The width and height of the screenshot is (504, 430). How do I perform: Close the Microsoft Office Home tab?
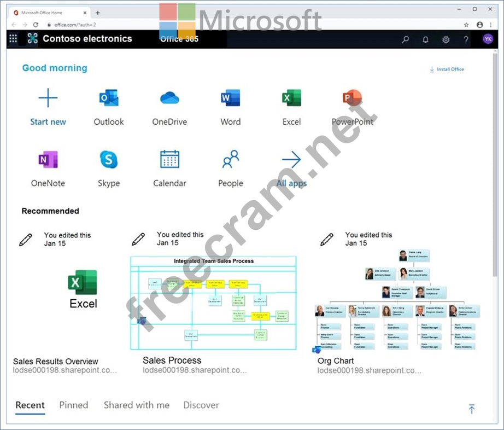pyautogui.click(x=85, y=13)
